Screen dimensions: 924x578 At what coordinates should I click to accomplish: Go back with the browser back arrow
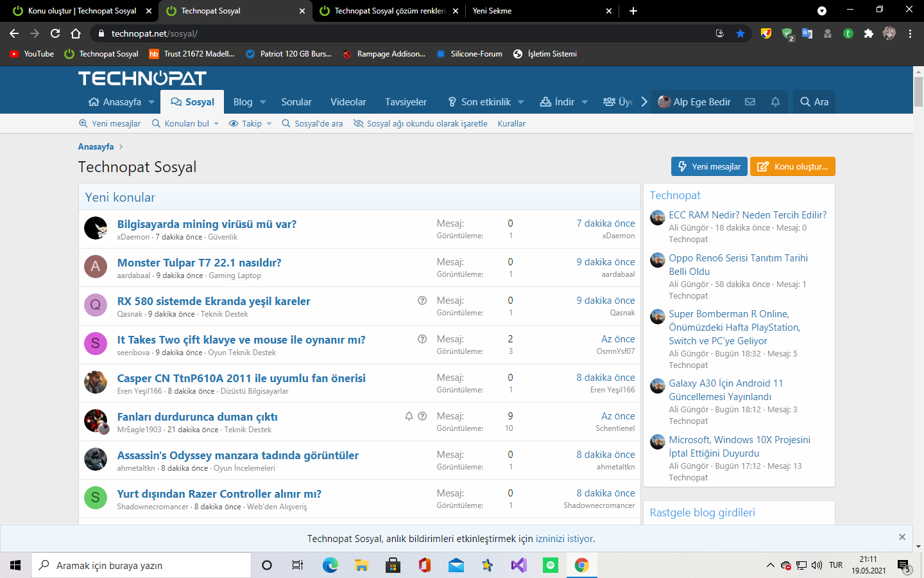pyautogui.click(x=14, y=33)
